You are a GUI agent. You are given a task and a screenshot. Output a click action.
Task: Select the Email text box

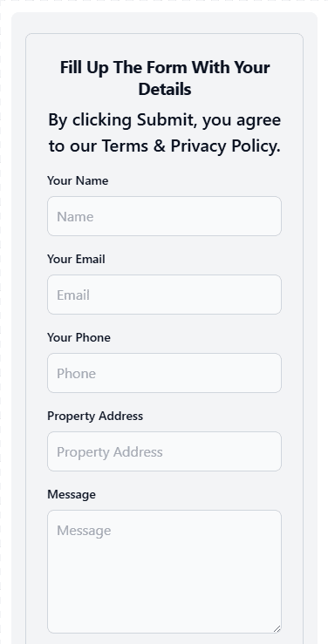(x=164, y=295)
